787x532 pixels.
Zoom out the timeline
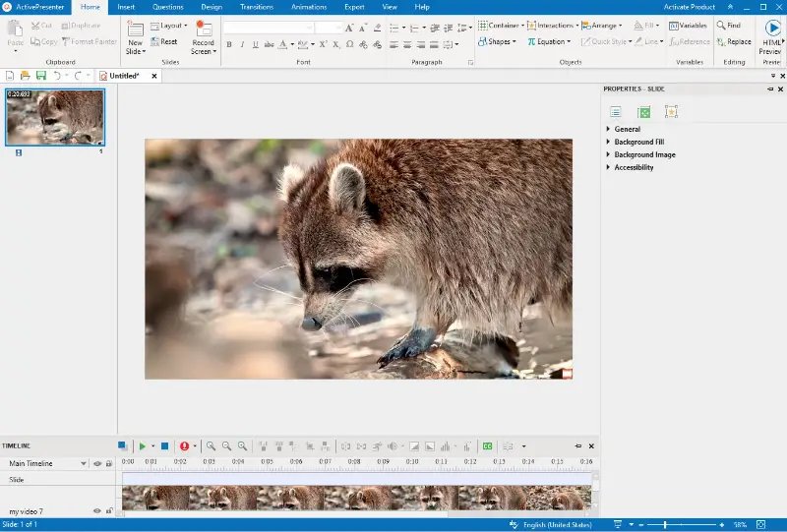pyautogui.click(x=227, y=446)
